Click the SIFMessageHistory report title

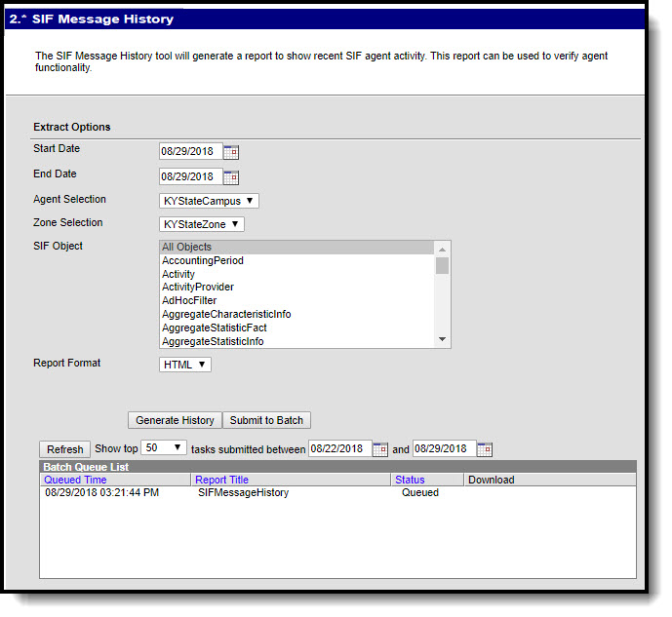(x=244, y=492)
